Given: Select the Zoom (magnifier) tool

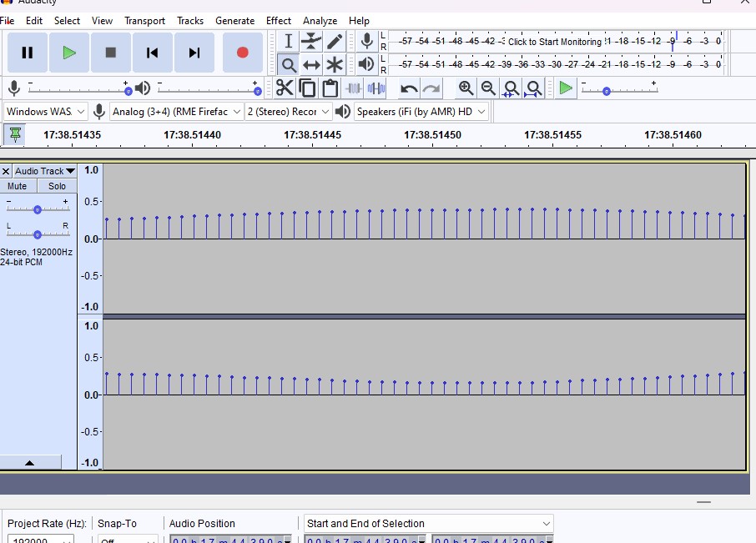Looking at the screenshot, I should (289, 64).
